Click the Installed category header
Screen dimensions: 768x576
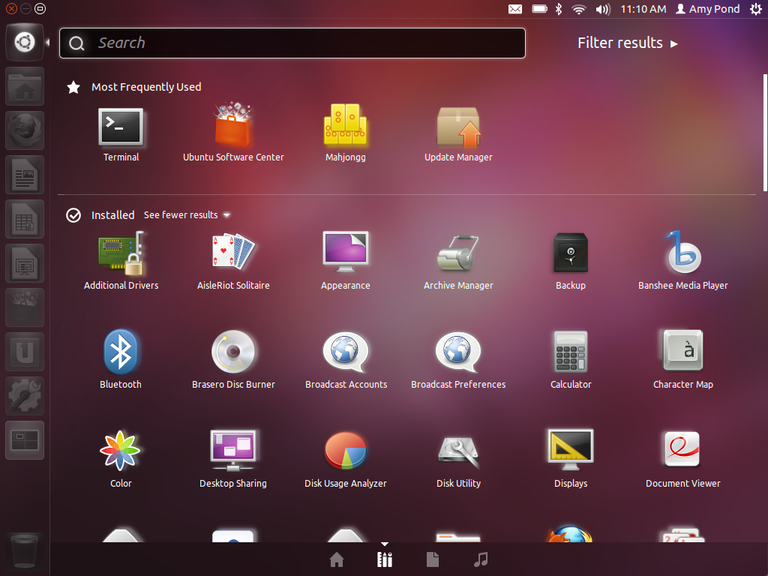tap(113, 215)
